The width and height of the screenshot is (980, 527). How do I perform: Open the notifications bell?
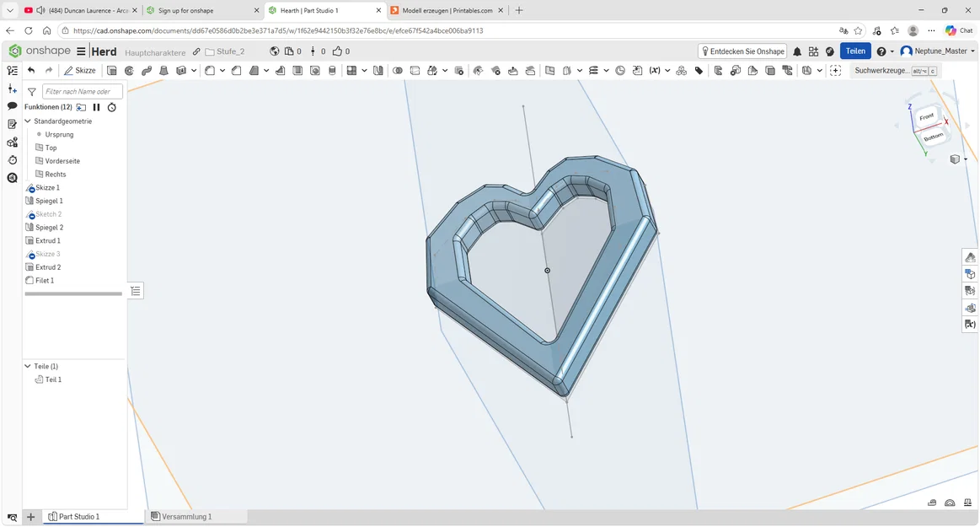[x=797, y=51]
